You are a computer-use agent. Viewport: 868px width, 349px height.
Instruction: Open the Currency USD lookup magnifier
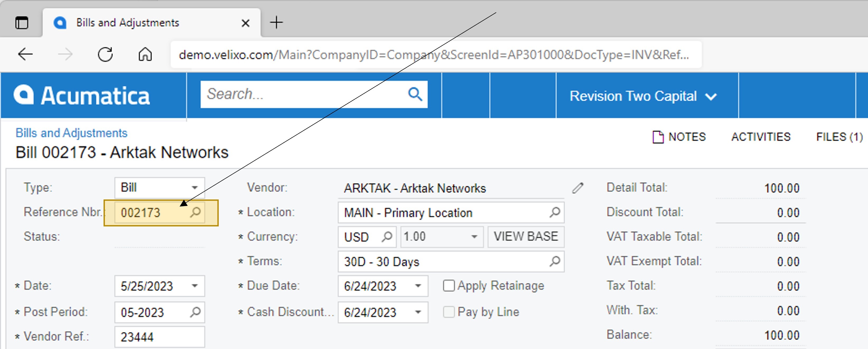[x=387, y=237]
